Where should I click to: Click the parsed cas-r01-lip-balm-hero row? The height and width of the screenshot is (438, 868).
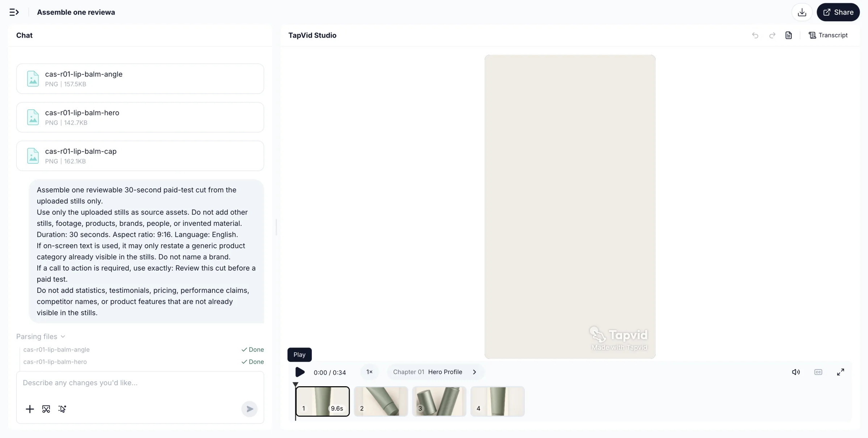click(144, 362)
